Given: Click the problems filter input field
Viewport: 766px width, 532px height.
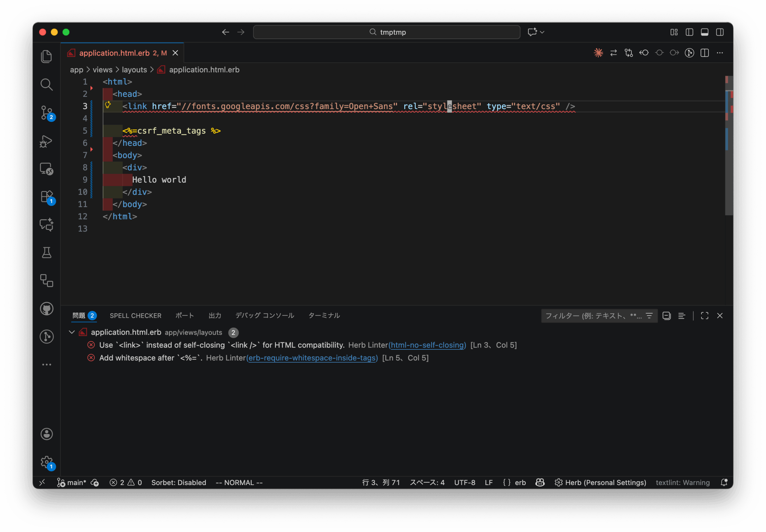Looking at the screenshot, I should click(x=592, y=316).
